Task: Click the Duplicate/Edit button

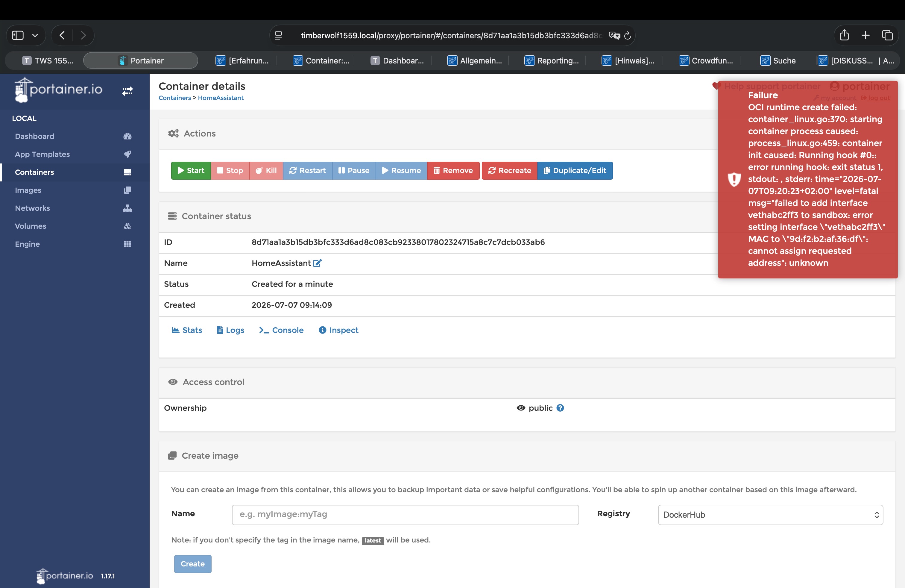Action: coord(575,170)
